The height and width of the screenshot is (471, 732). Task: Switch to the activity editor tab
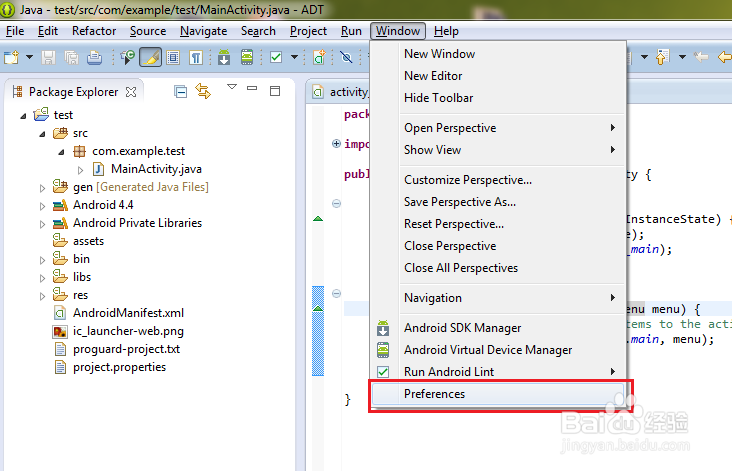tap(341, 92)
